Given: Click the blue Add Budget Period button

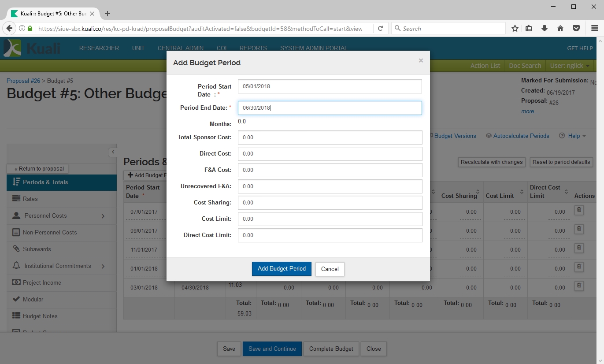Looking at the screenshot, I should [282, 269].
